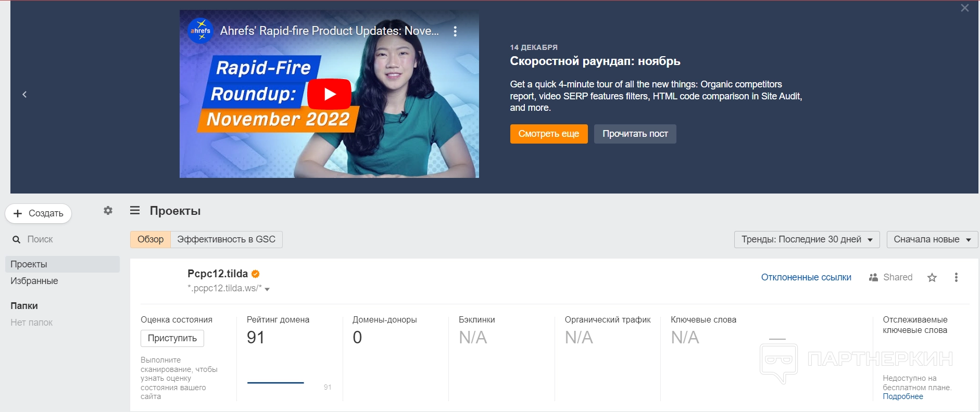Open the Отклоненные ссылки link

(806, 277)
